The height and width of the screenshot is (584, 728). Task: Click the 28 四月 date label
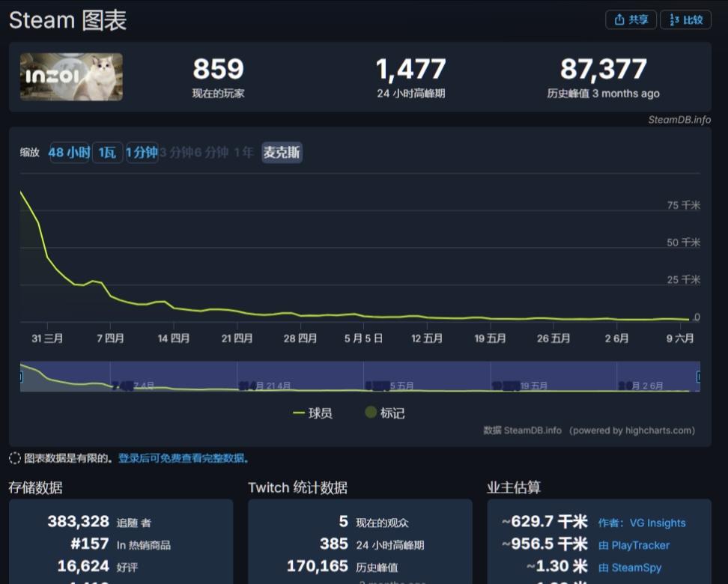(300, 338)
